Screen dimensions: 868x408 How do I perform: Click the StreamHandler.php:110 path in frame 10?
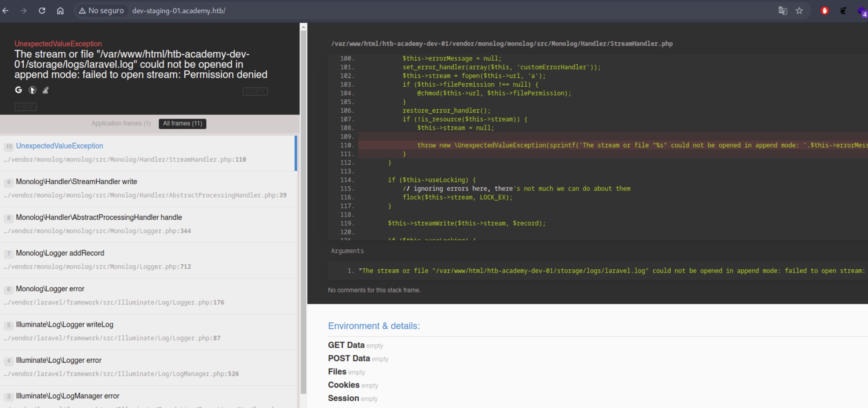125,159
